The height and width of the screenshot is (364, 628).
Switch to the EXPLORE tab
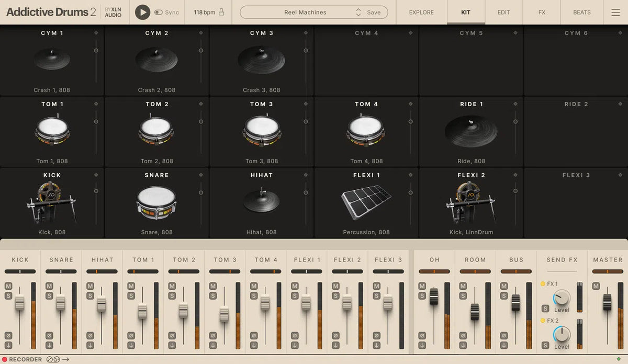[x=421, y=12]
